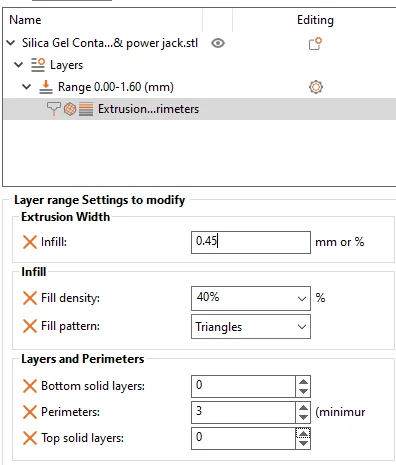
Task: Increase Top solid layers with up arrow
Action: (x=303, y=433)
